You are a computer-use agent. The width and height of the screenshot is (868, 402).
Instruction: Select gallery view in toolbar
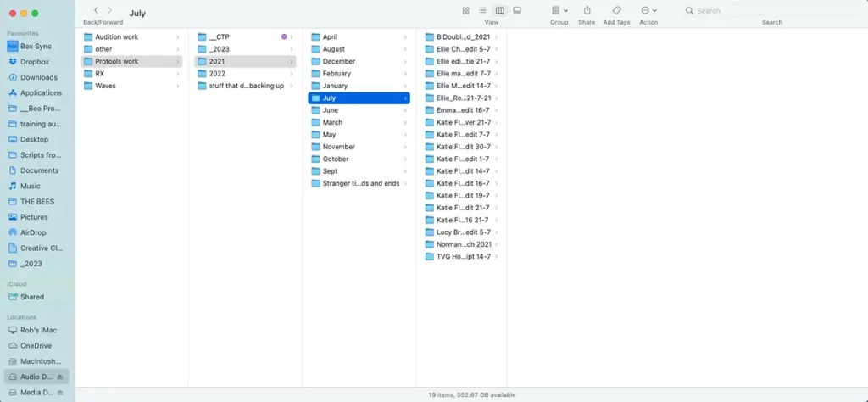[517, 10]
